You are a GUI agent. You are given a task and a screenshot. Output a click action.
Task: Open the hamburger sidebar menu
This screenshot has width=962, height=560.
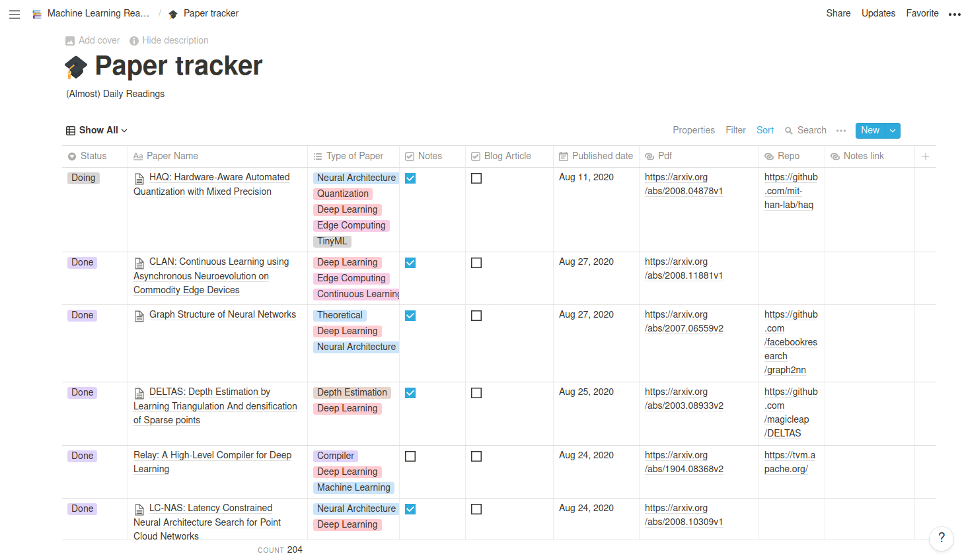pyautogui.click(x=15, y=14)
